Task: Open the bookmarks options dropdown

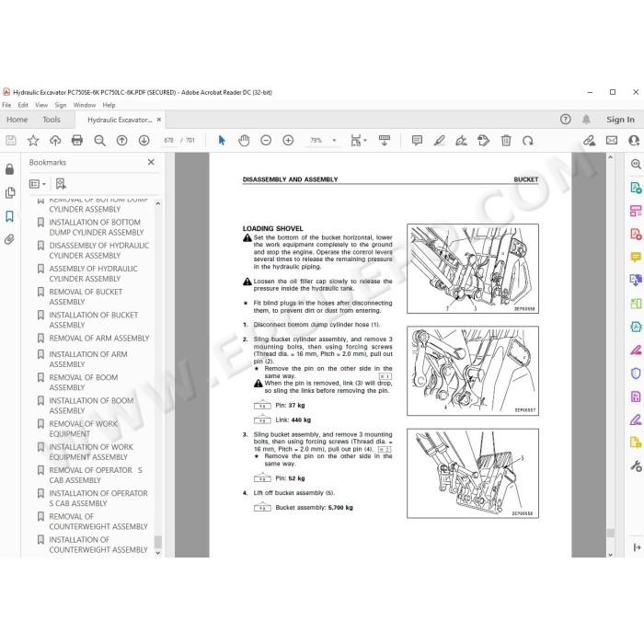Action: [38, 184]
